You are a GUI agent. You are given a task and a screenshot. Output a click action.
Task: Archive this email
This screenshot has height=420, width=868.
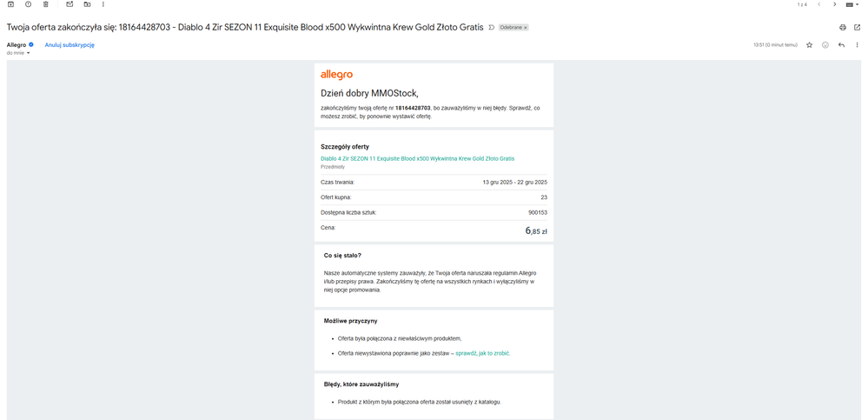point(10,4)
